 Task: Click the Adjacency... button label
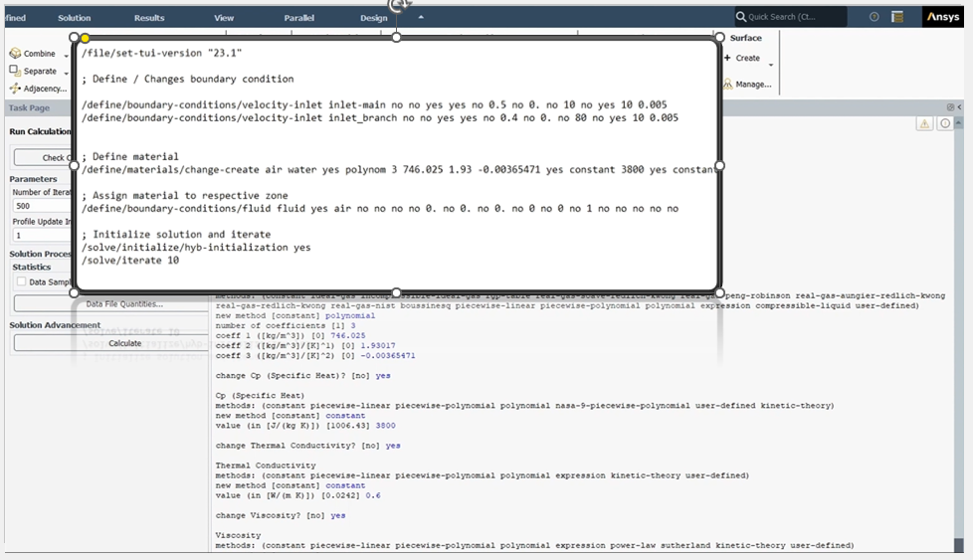pyautogui.click(x=46, y=89)
